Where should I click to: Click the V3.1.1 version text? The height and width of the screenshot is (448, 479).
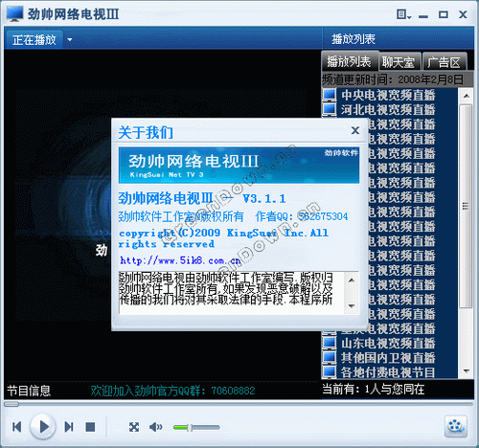(263, 199)
